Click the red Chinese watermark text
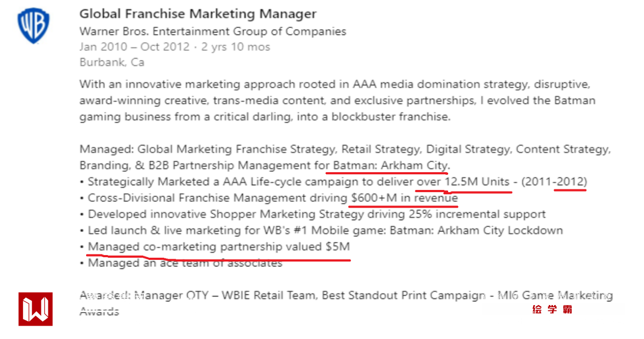This screenshot has height=339, width=644. 552,309
